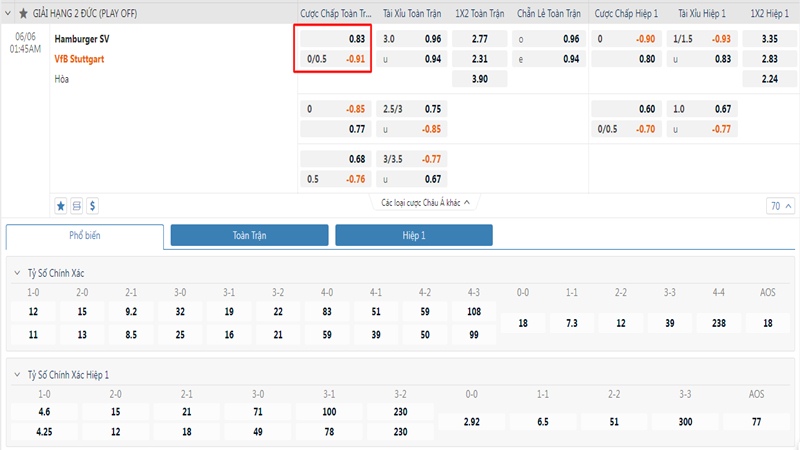Bet the correct score 1-1 at 7.3
The height and width of the screenshot is (450, 800).
coord(572,323)
